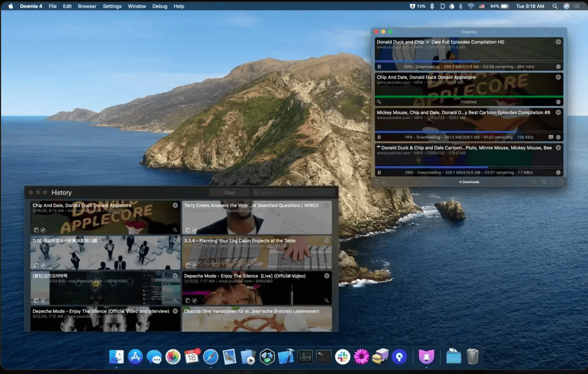Copy link icon on Applecore history entry
The image size is (588, 374).
(36, 230)
